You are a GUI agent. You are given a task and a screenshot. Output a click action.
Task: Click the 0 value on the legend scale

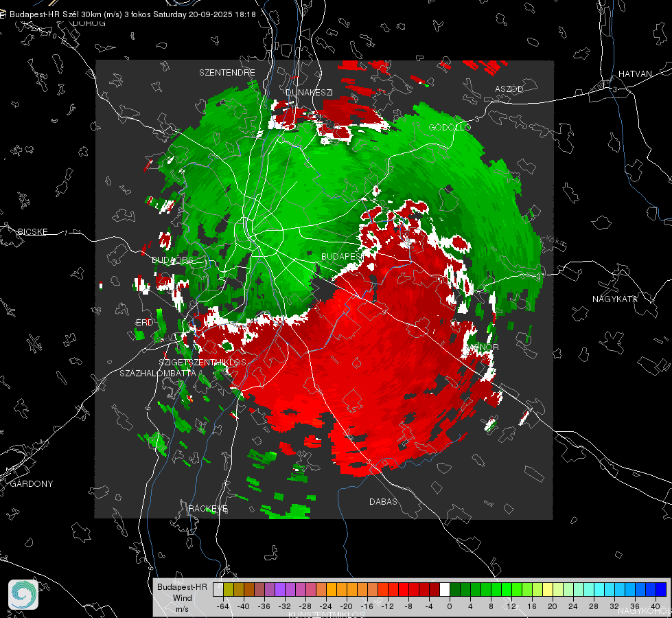(x=449, y=606)
